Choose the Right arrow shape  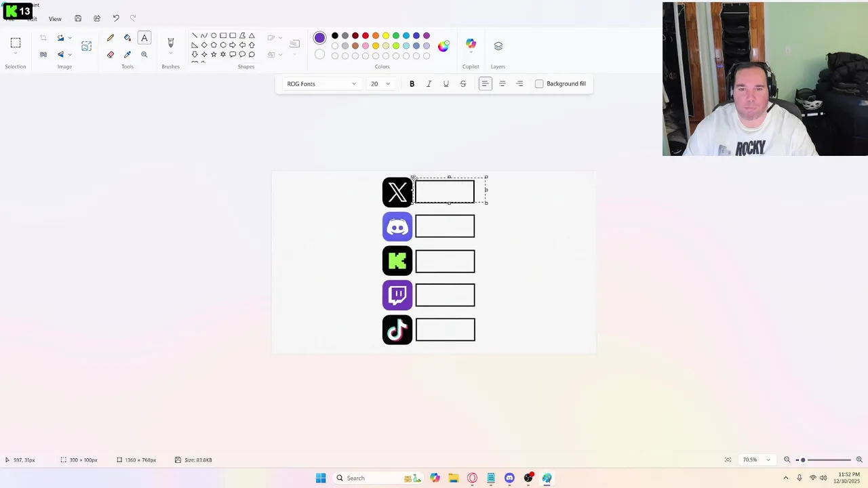click(233, 45)
